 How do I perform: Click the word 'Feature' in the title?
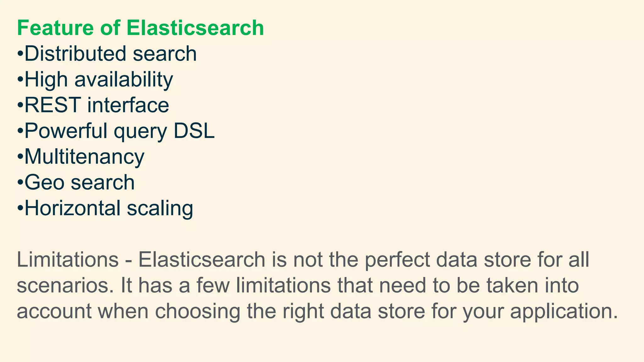click(x=55, y=28)
